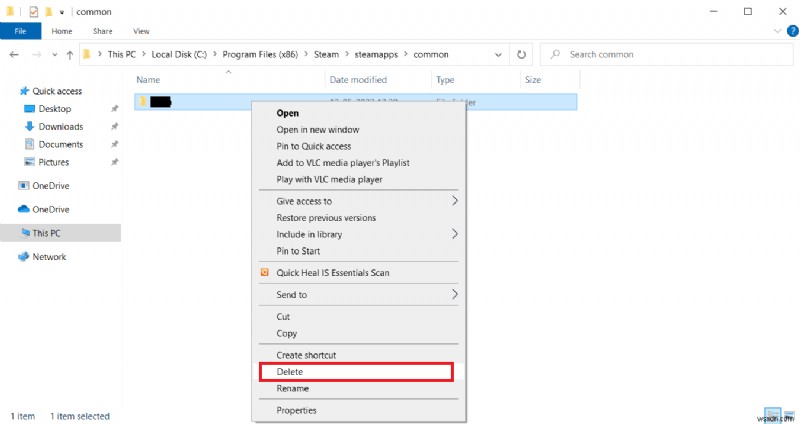
Task: Choose Delete from the context menu
Action: point(290,372)
